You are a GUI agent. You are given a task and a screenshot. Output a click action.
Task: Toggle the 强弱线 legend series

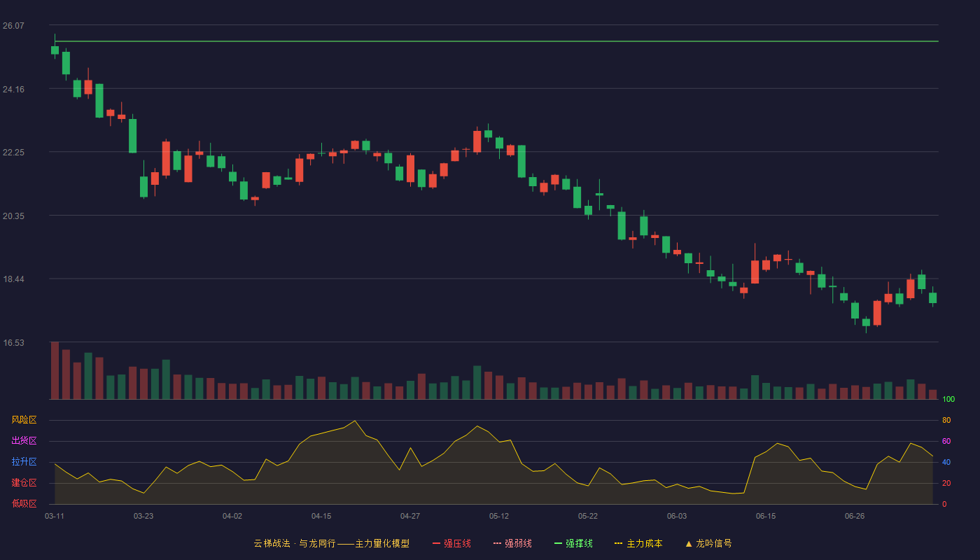[x=512, y=543]
